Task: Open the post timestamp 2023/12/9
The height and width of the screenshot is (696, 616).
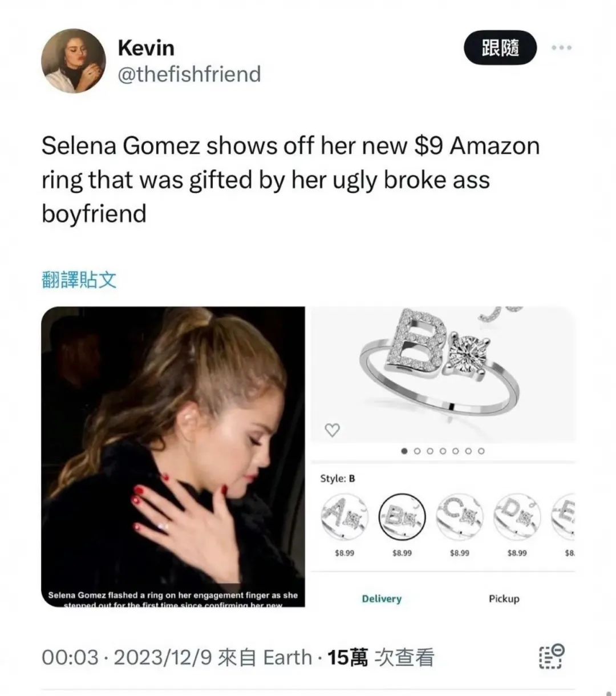Action: click(x=163, y=657)
